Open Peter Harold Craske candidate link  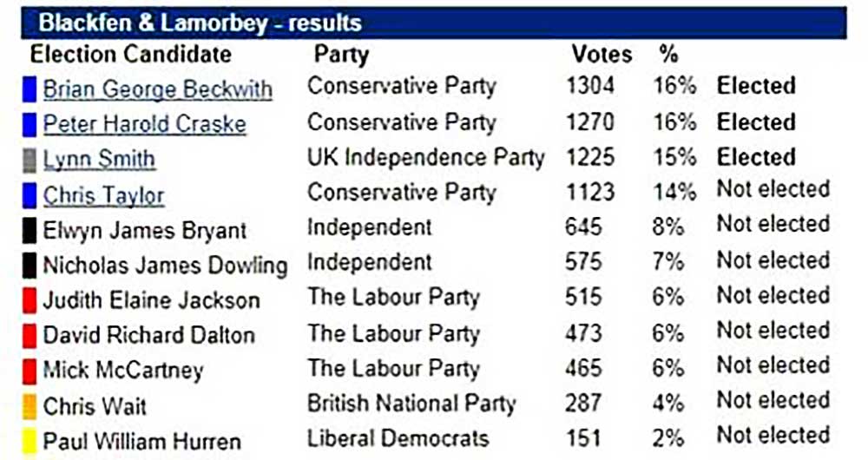144,123
